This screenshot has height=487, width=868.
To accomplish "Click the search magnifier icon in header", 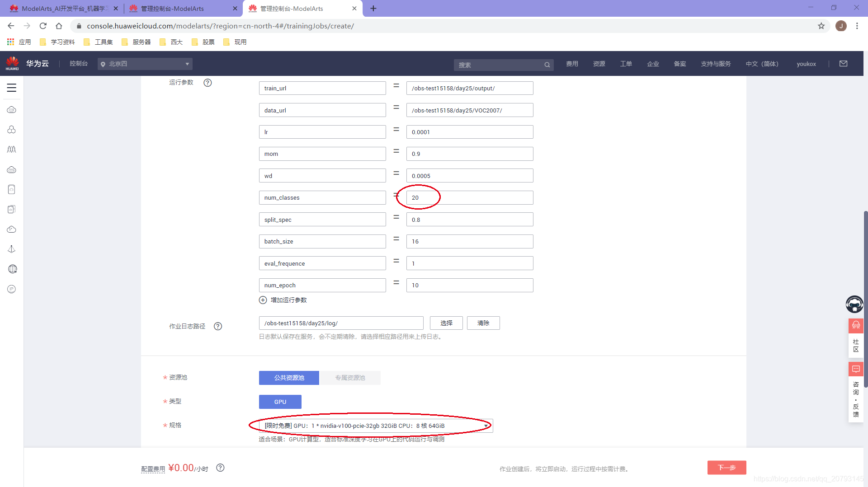I will pos(547,65).
